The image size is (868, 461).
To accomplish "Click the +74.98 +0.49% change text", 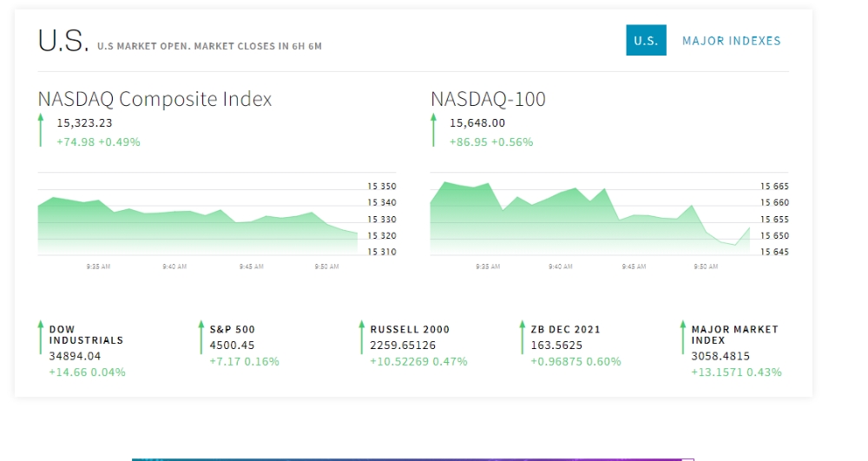I will 99,142.
